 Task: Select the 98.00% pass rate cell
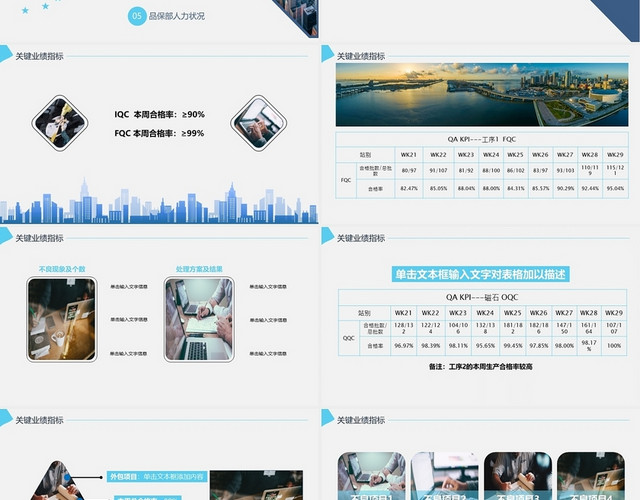(564, 346)
